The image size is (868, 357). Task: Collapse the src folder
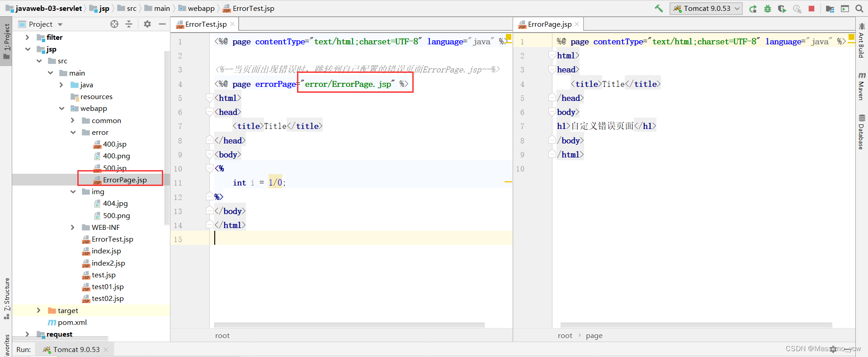pyautogui.click(x=39, y=61)
